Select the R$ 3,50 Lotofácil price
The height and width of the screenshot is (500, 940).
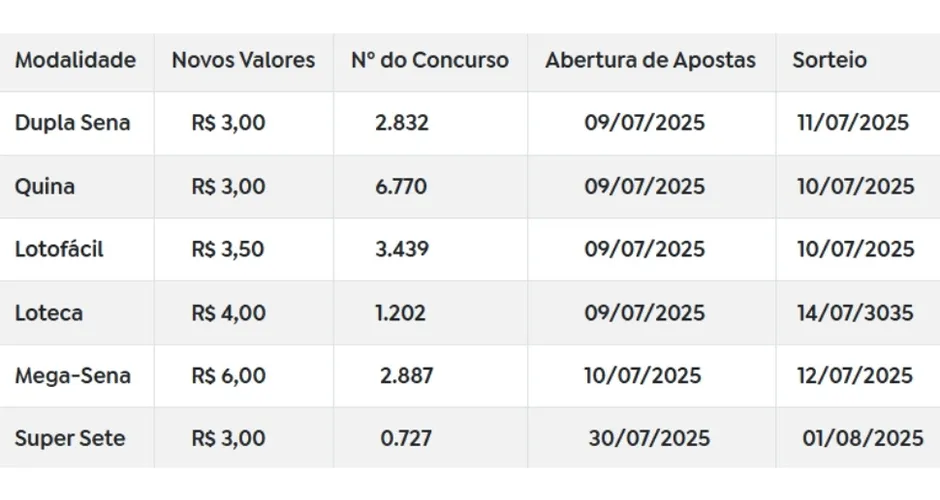[228, 249]
